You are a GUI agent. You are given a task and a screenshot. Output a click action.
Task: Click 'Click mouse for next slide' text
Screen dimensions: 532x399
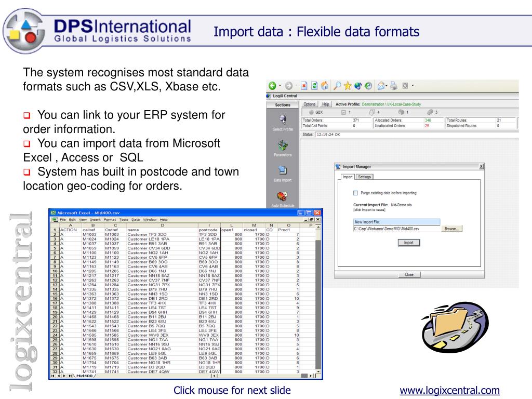tap(232, 391)
